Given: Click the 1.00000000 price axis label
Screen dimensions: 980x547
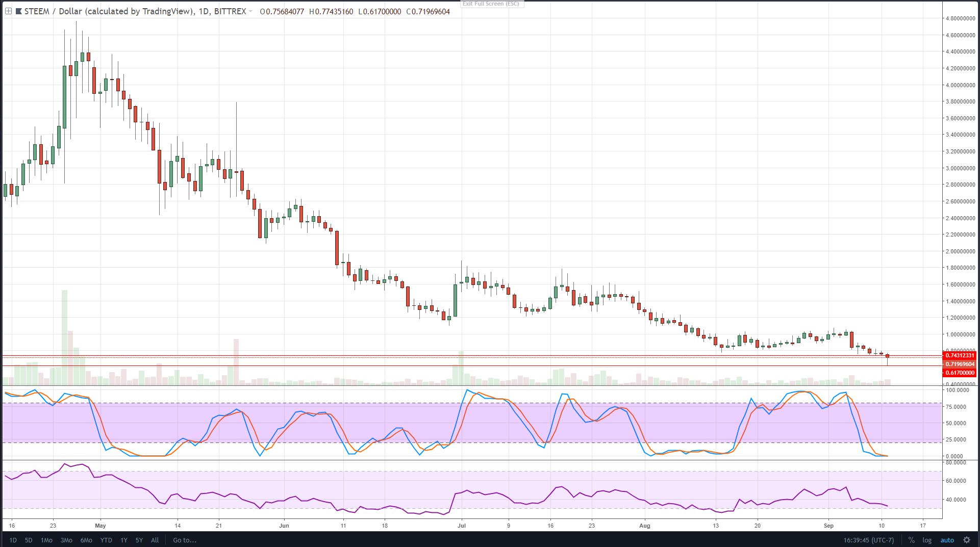Looking at the screenshot, I should tap(961, 334).
